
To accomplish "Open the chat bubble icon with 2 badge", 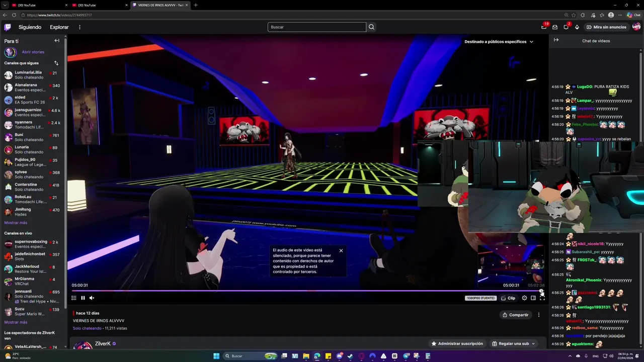I will pos(566,27).
